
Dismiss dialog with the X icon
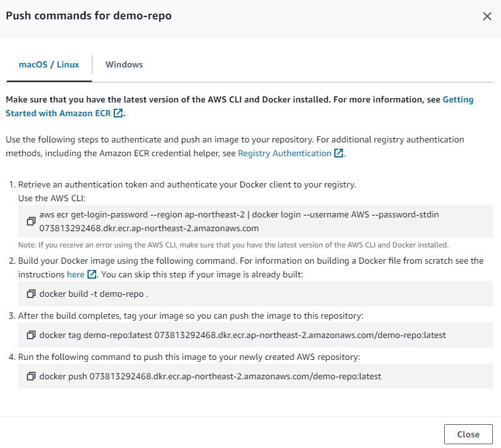(x=487, y=16)
